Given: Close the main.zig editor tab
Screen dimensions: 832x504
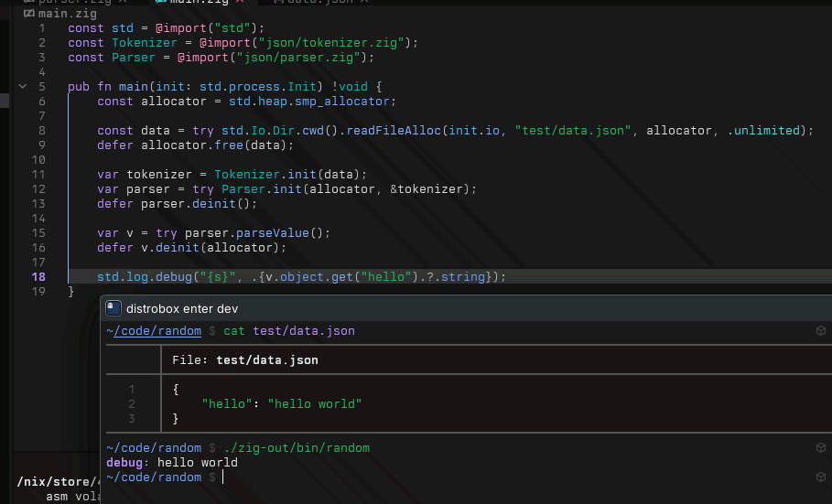Looking at the screenshot, I should click(x=240, y=2).
